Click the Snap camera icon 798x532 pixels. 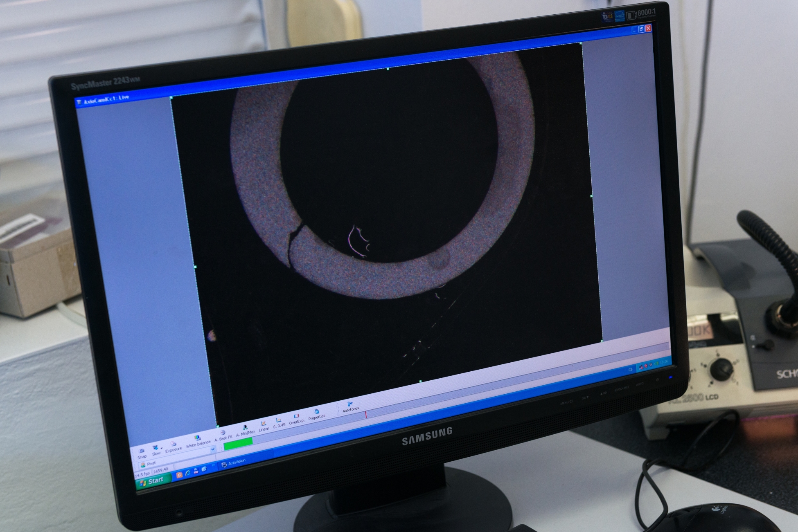(x=142, y=451)
